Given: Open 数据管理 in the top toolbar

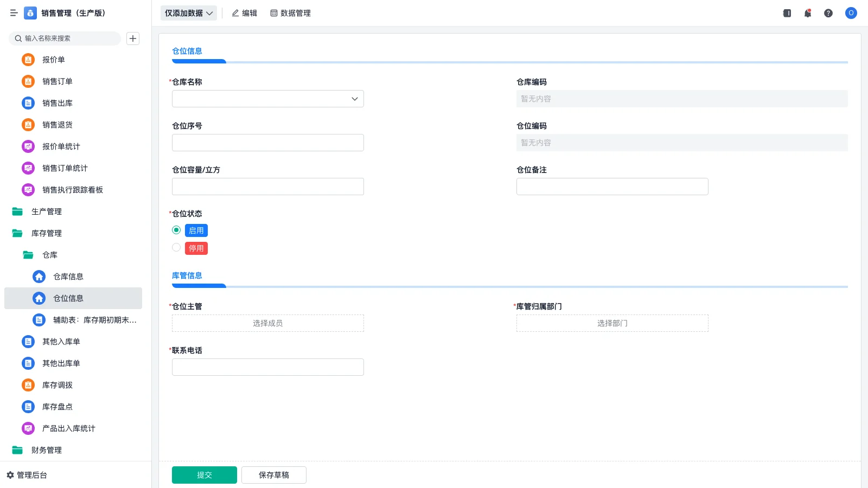Looking at the screenshot, I should pyautogui.click(x=290, y=13).
